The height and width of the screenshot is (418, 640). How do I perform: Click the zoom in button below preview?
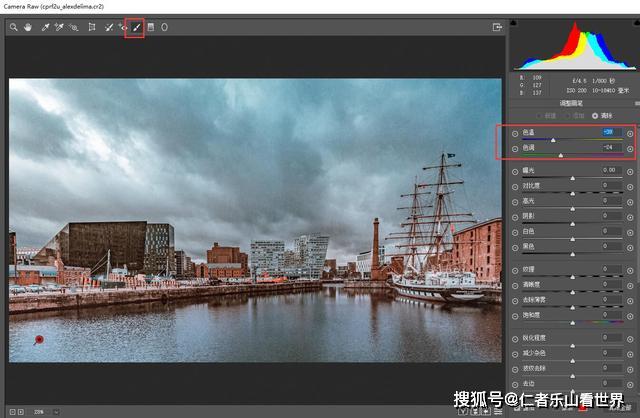tap(21, 412)
